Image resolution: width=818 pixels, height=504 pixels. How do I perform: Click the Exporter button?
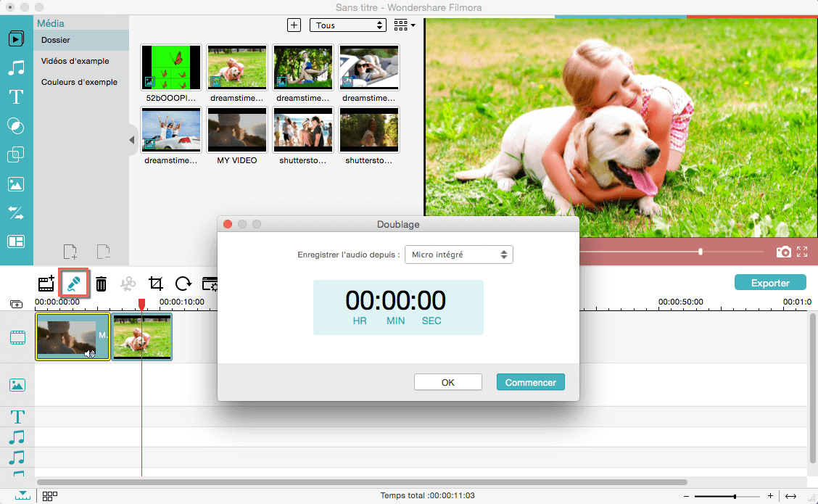770,283
